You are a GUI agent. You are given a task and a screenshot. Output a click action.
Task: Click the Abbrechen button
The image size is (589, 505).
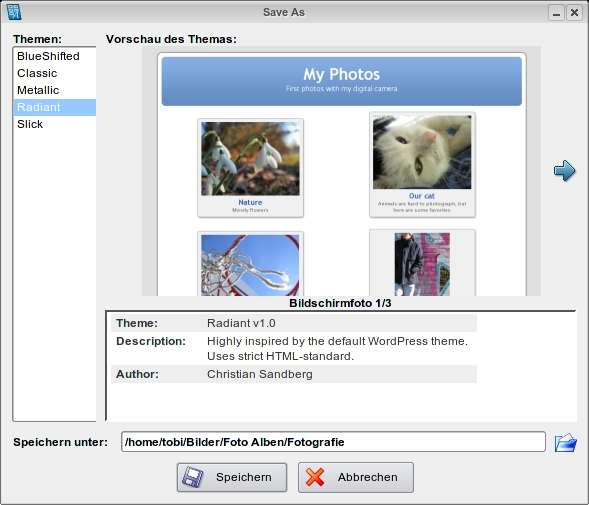pos(356,477)
